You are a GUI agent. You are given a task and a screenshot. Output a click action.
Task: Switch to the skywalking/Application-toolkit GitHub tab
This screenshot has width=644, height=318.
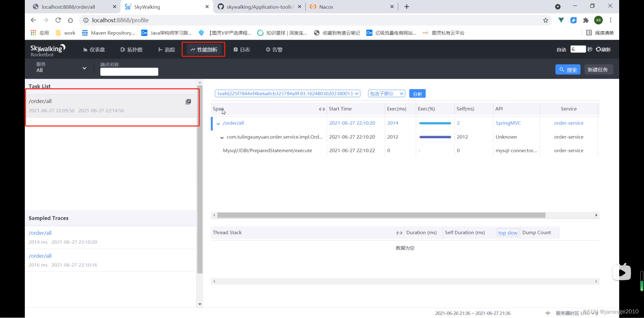pos(260,7)
